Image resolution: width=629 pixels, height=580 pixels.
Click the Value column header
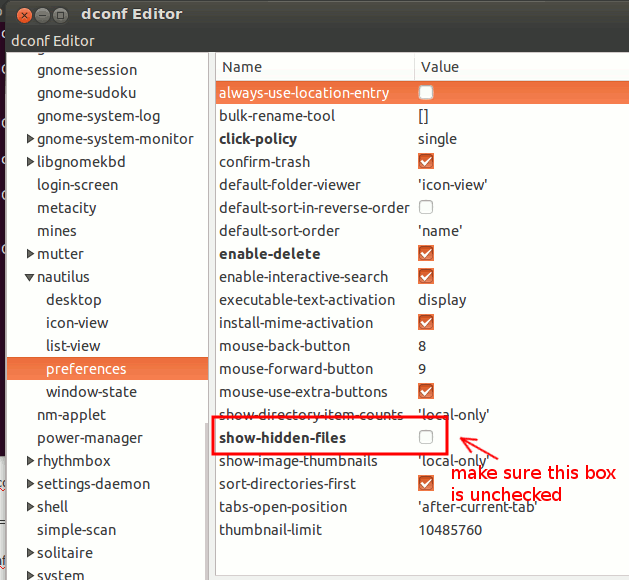pos(521,67)
